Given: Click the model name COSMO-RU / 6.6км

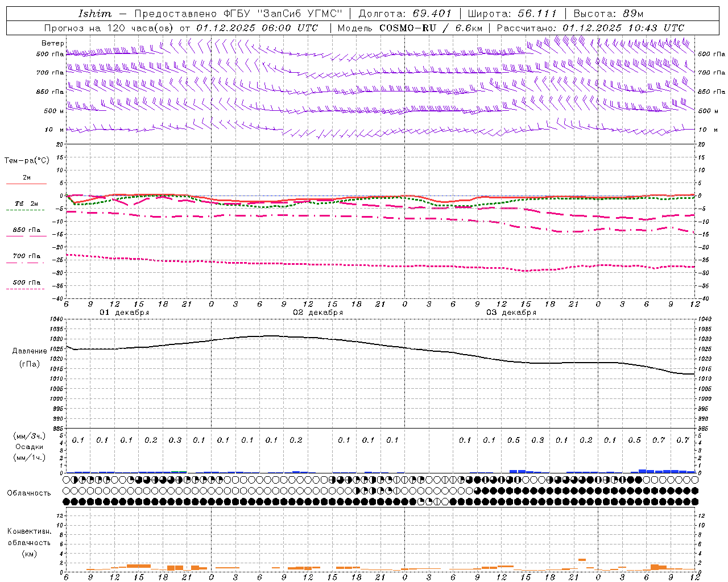Looking at the screenshot, I should pos(431,28).
